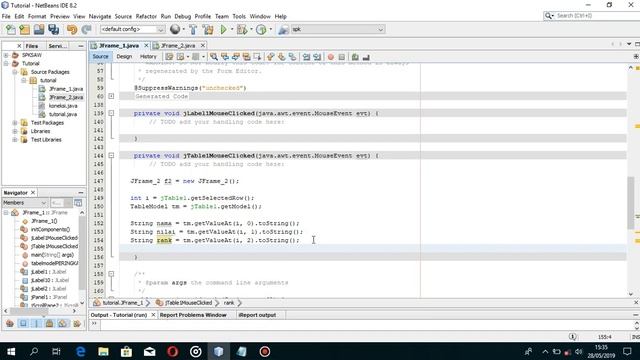The height and width of the screenshot is (360, 640).
Task: Click the Redo toolbar icon
Action: (86, 29)
